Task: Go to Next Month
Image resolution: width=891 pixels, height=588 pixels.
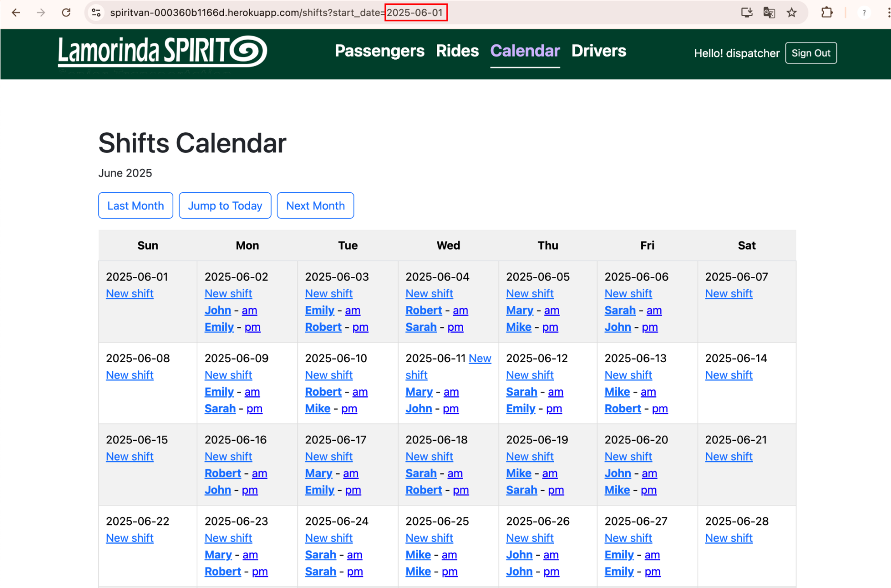Action: (x=315, y=206)
